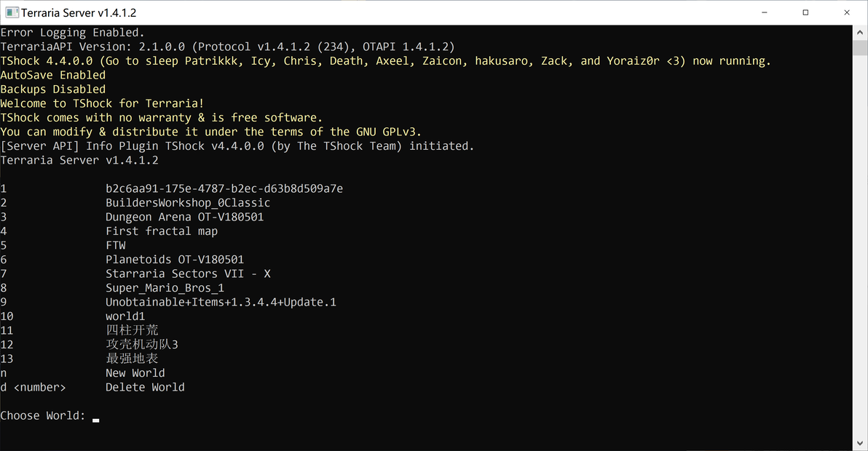Click the scrollbar down arrow
868x451 pixels.
point(860,443)
